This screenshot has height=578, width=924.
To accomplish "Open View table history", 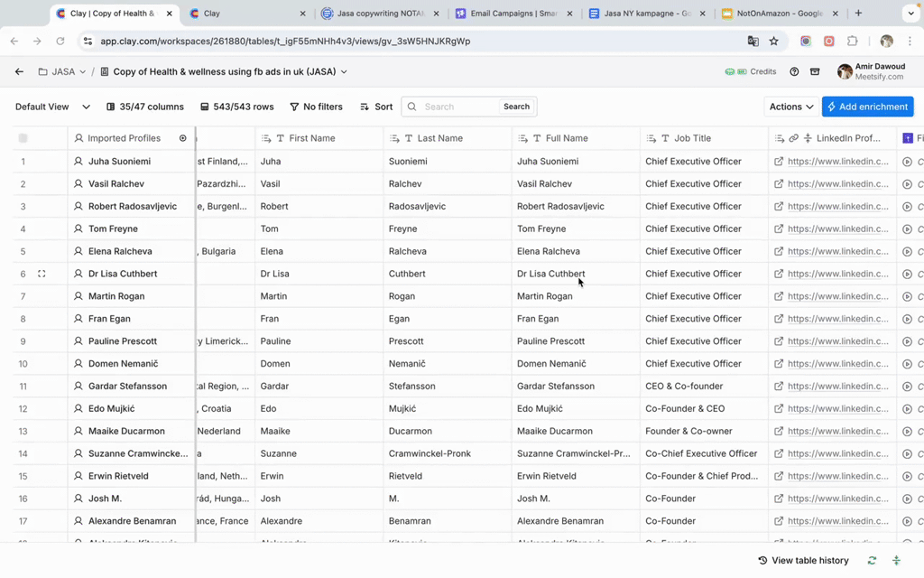I will pyautogui.click(x=803, y=561).
